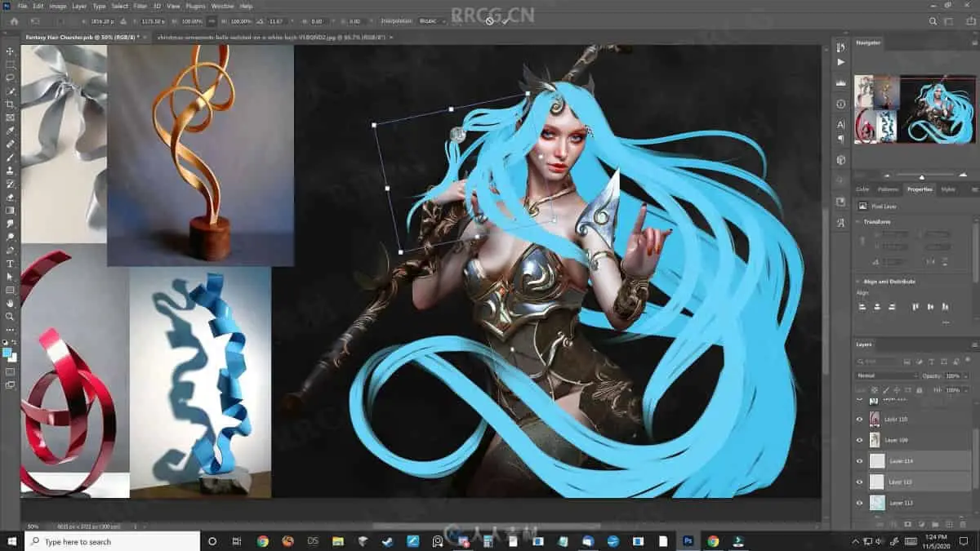Click the Navigator preview thumbnail
This screenshot has height=551, width=980.
(x=914, y=109)
